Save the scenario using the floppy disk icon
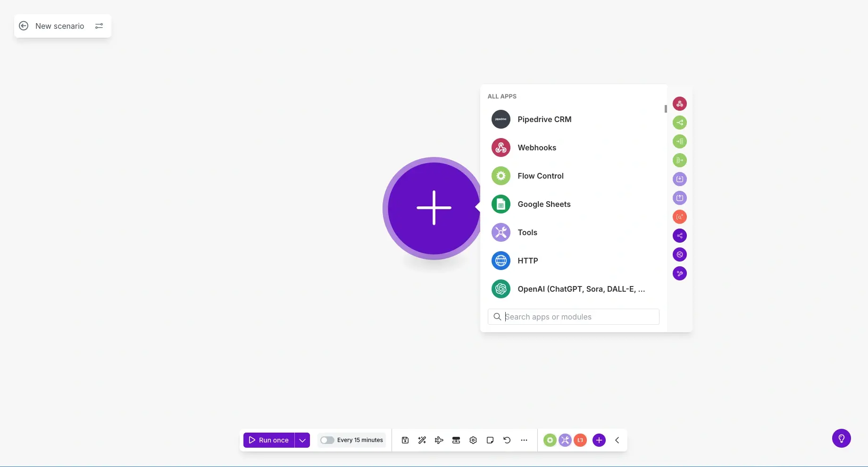 [x=405, y=440]
